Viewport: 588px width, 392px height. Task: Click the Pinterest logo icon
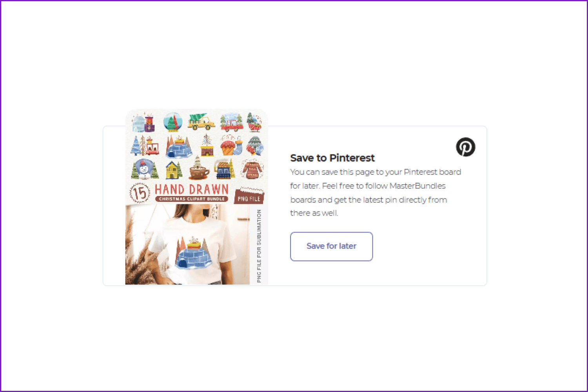465,147
